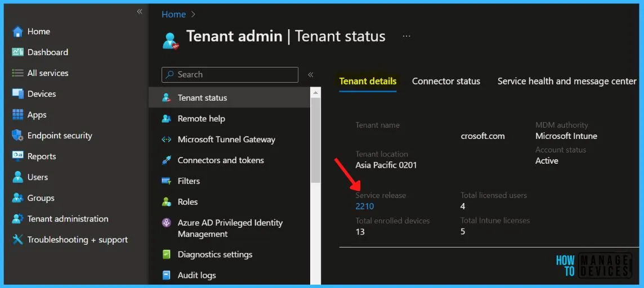The height and width of the screenshot is (288, 644).
Task: Select the Active account status value
Action: 547,161
